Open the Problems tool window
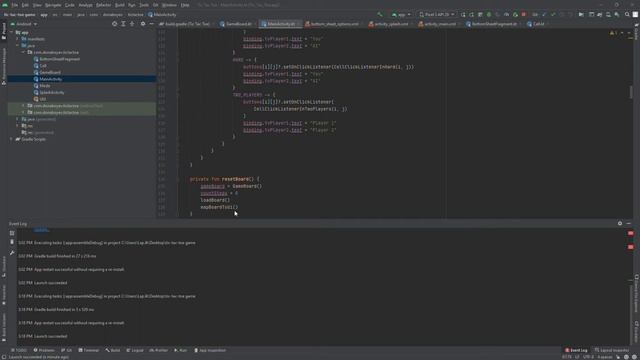This screenshot has width=640, height=360. 44,350
